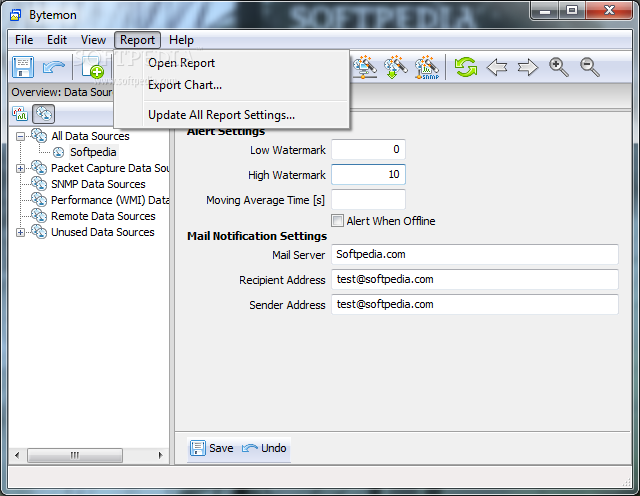Switch to the data sources overview icon
Viewport: 640px width, 496px height.
pyautogui.click(x=43, y=114)
